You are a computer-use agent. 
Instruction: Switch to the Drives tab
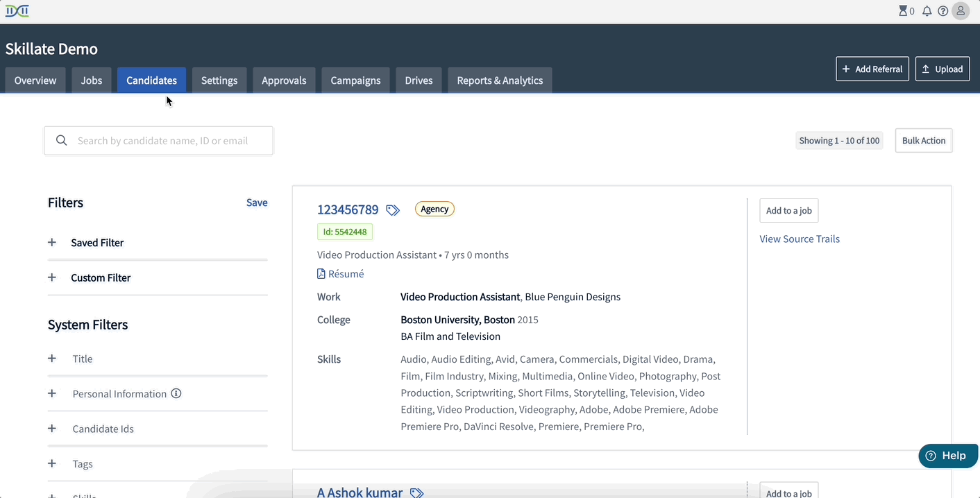pos(419,80)
